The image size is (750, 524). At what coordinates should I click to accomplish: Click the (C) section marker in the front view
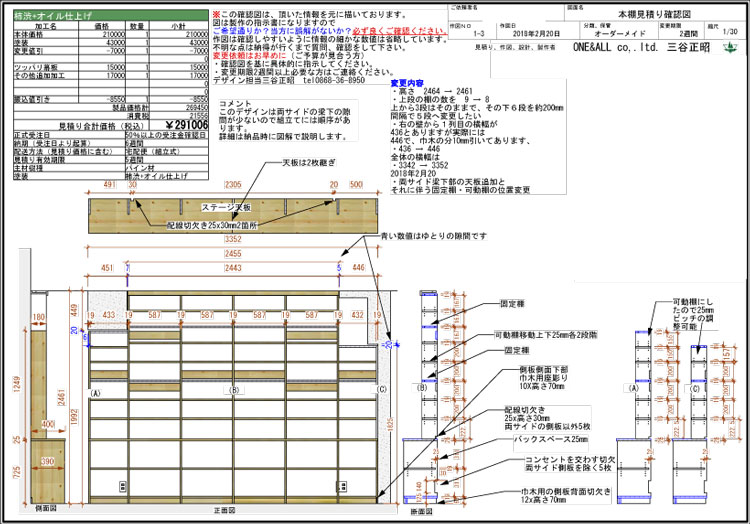tap(381, 388)
